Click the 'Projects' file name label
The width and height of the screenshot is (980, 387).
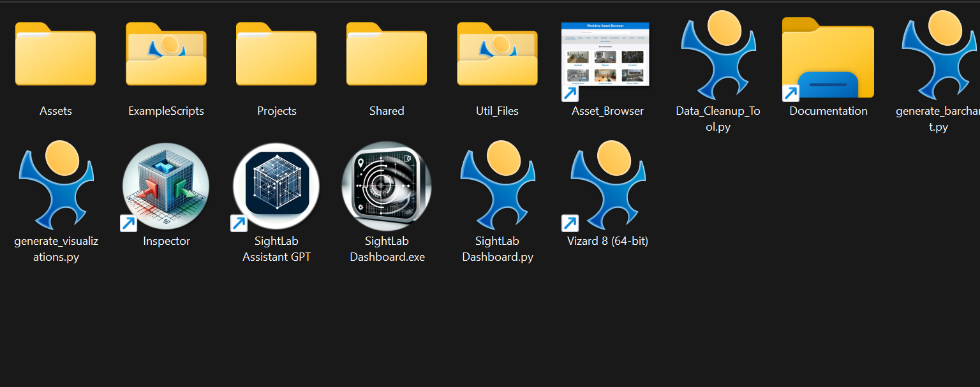click(x=277, y=111)
